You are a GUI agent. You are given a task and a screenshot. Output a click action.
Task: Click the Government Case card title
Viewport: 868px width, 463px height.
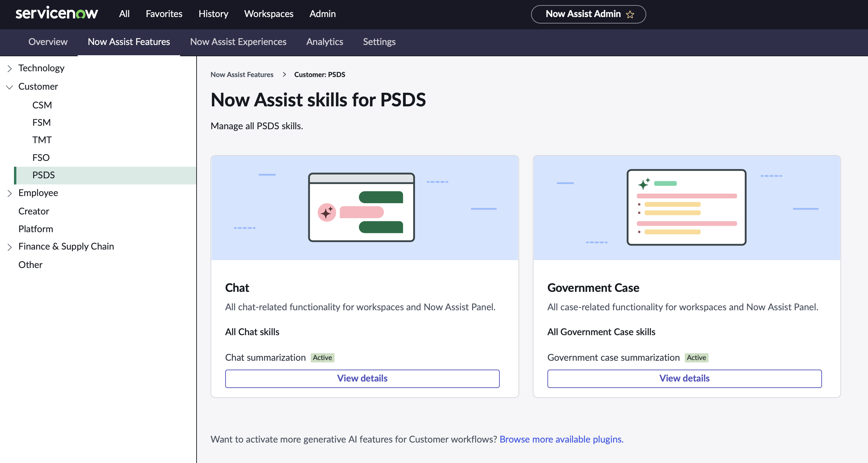coord(593,288)
